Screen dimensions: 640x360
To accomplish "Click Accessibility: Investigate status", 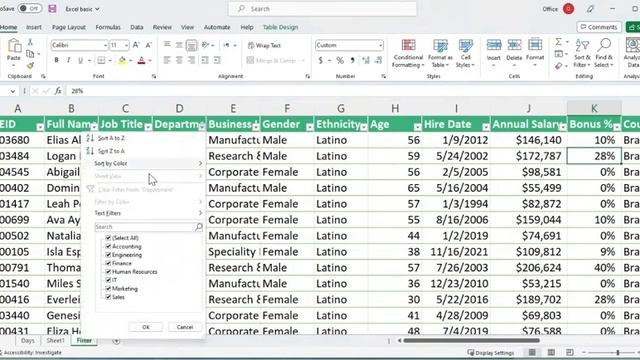I will [x=32, y=353].
